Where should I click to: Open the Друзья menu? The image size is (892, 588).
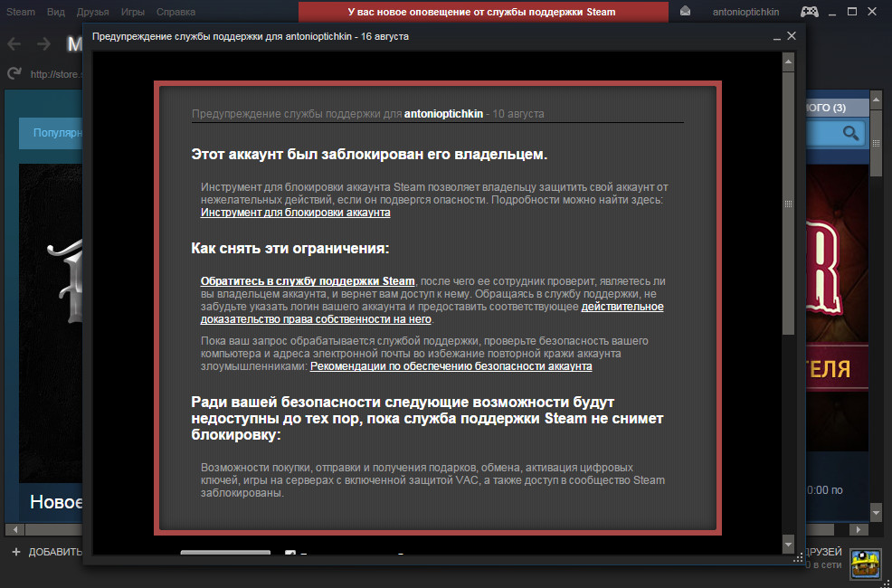(x=92, y=12)
